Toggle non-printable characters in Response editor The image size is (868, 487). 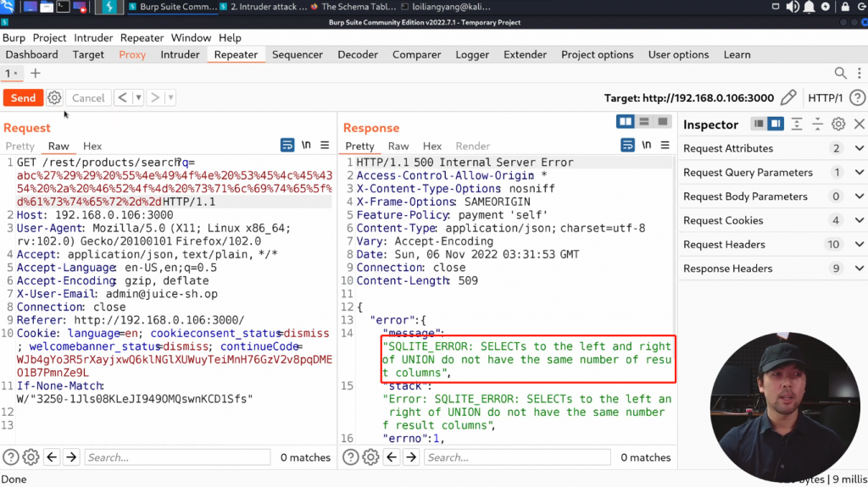click(645, 146)
